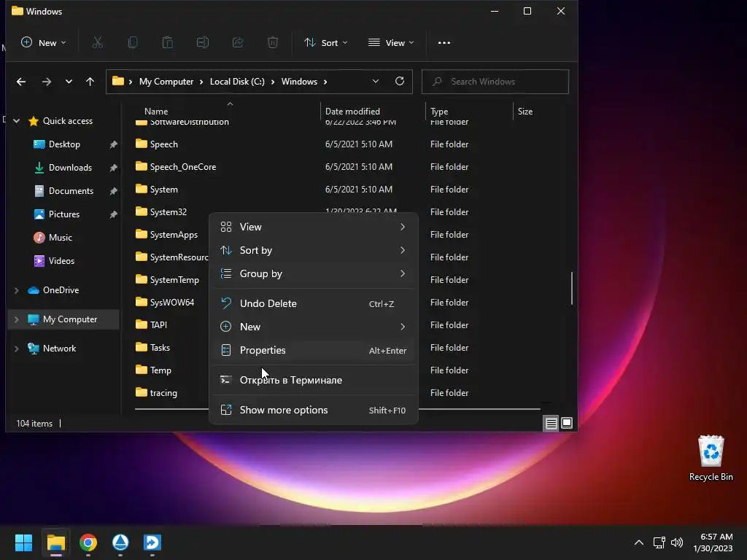Image resolution: width=747 pixels, height=560 pixels.
Task: Open the Group by submenu
Action: 314,273
